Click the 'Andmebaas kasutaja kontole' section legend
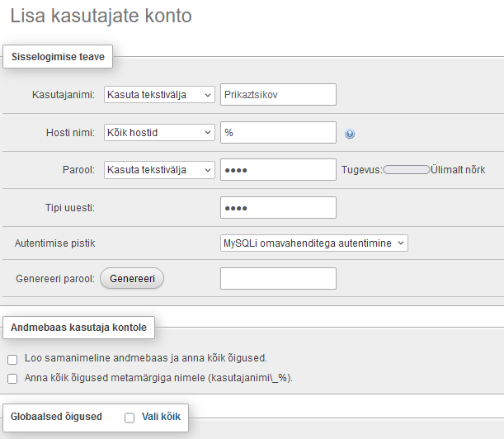Image resolution: width=504 pixels, height=439 pixels. pos(78,328)
